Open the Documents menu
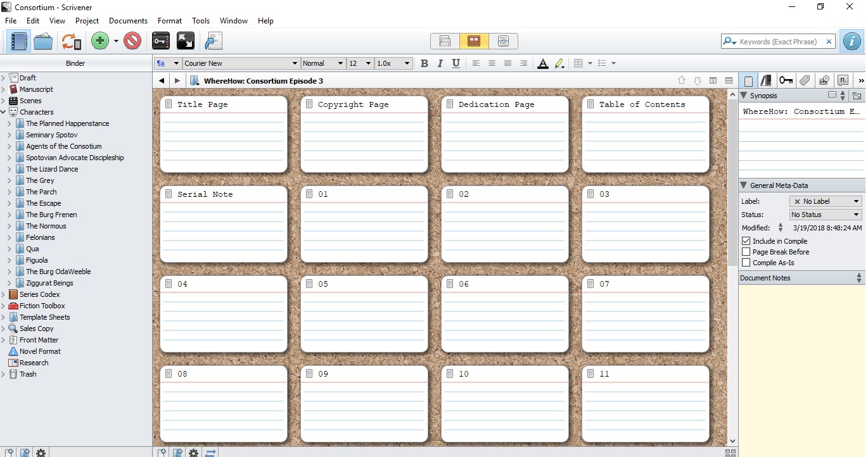This screenshot has height=457, width=868. (128, 21)
